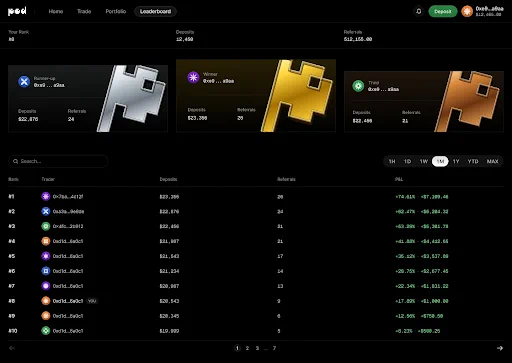The width and height of the screenshot is (512, 363).
Task: Open the Home nav item
Action: pyautogui.click(x=56, y=11)
